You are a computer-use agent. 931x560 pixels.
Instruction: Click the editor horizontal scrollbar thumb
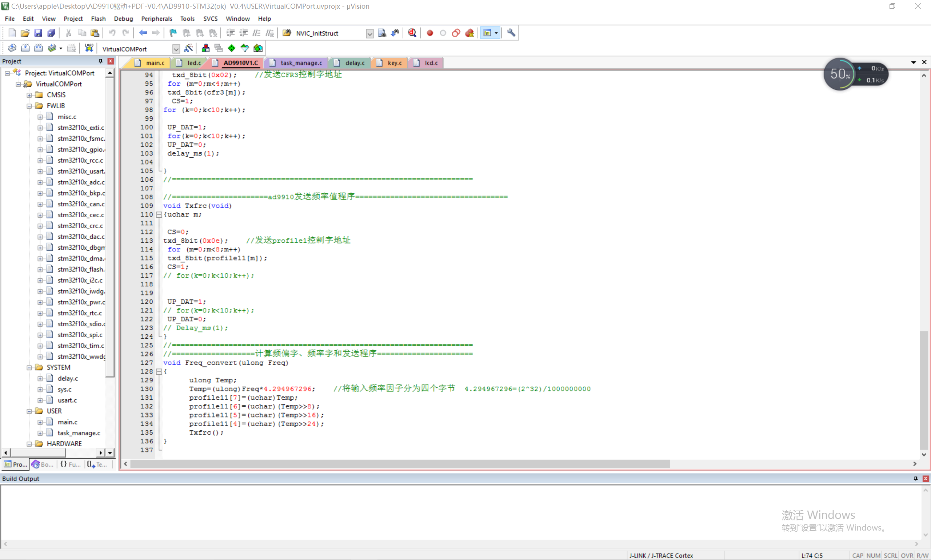[399, 464]
